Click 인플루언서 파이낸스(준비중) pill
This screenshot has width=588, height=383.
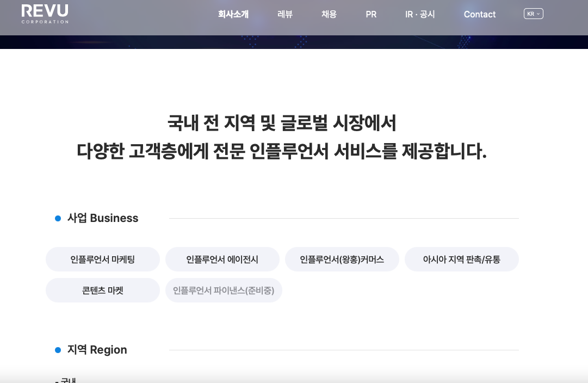click(x=224, y=291)
